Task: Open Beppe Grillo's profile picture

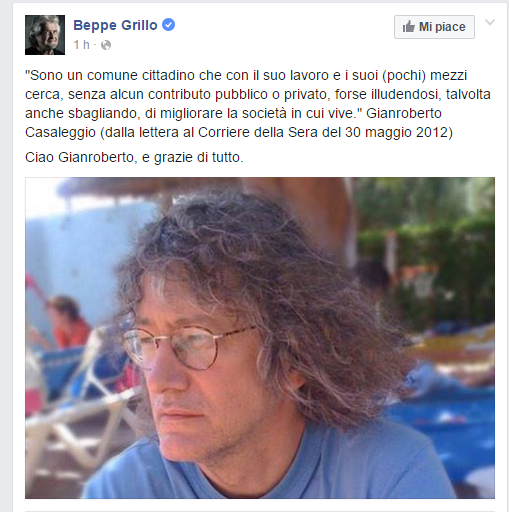Action: [x=45, y=35]
